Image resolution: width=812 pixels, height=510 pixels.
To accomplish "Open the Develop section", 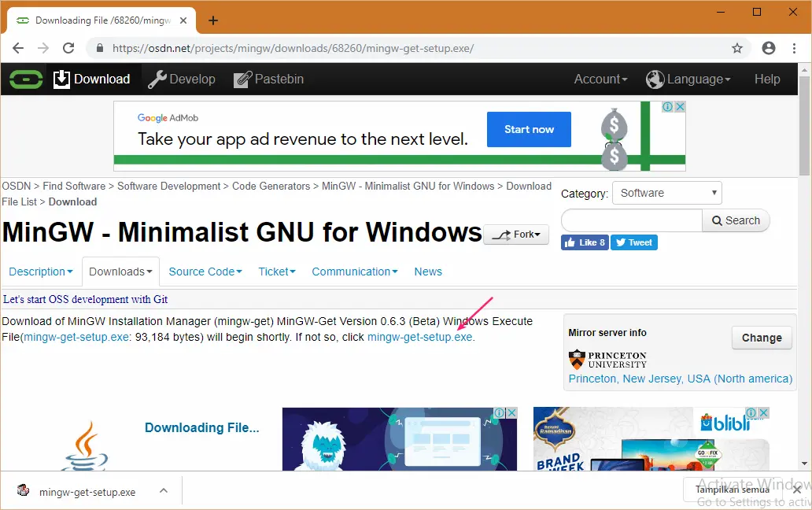I will click(182, 79).
